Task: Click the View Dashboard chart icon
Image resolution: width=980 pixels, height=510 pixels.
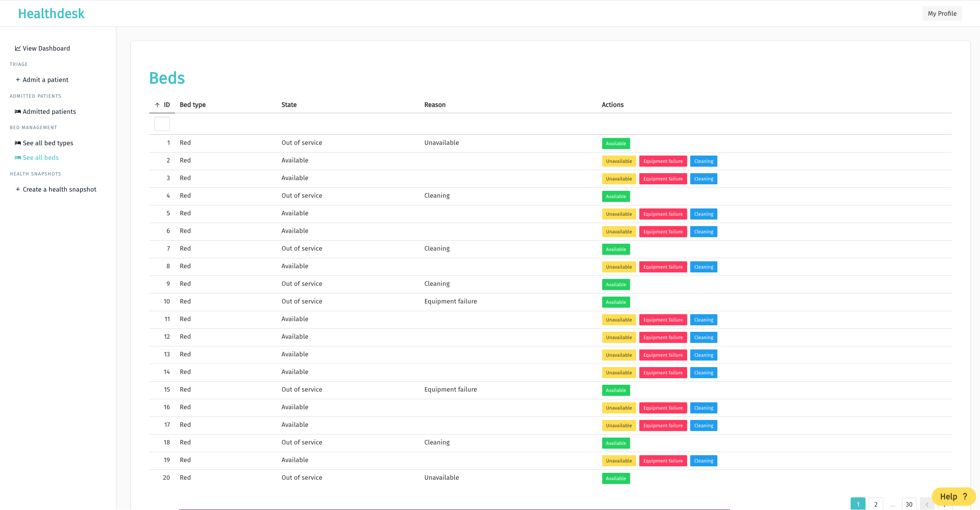Action: pos(18,48)
